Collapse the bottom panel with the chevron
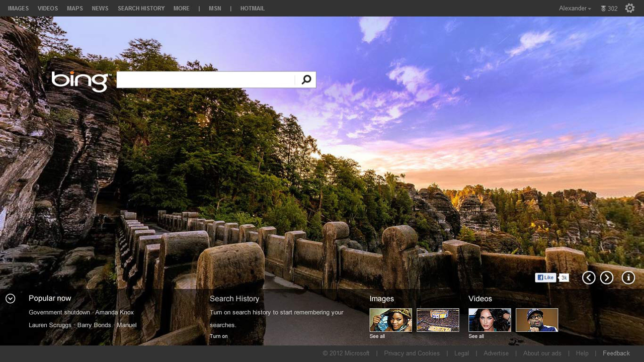This screenshot has width=644, height=362. point(10,299)
